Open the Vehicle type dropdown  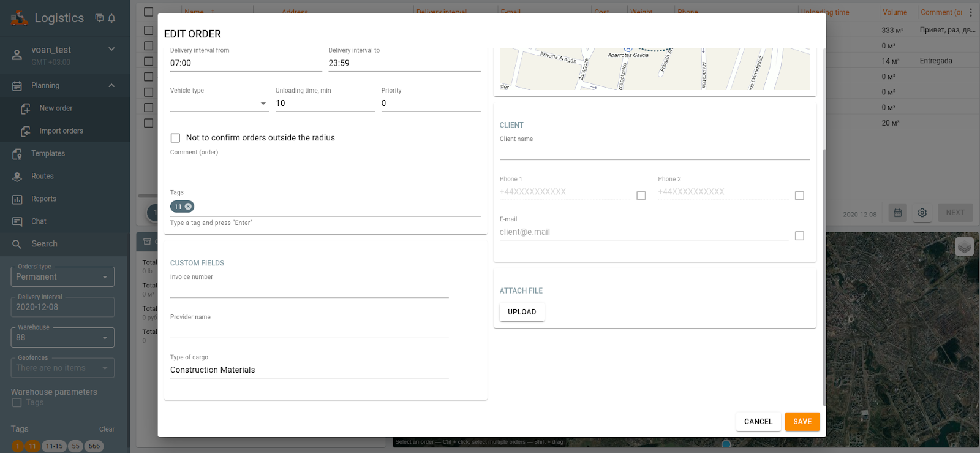[x=219, y=104]
